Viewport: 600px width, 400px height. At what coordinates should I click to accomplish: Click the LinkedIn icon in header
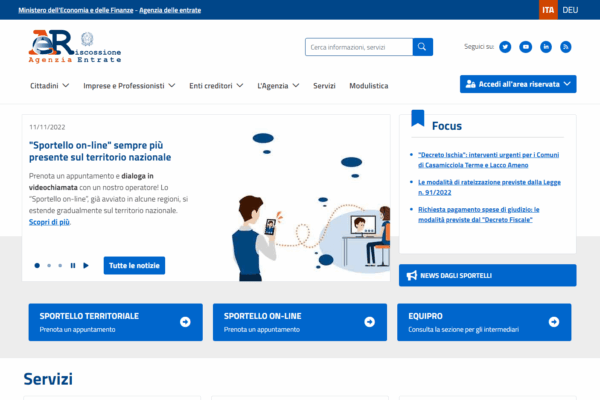546,47
